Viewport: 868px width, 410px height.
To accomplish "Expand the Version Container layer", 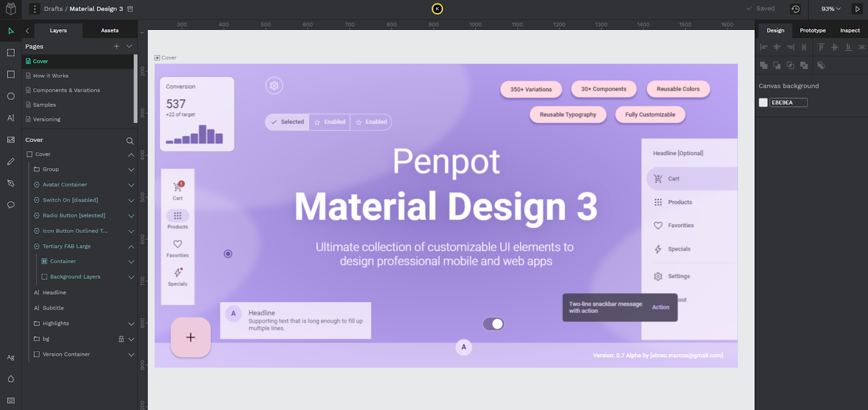I will 131,355.
